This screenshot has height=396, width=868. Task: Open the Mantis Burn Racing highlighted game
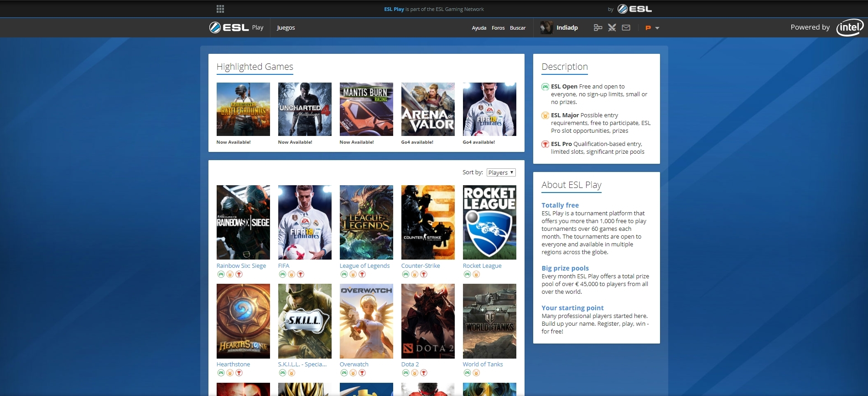tap(366, 109)
